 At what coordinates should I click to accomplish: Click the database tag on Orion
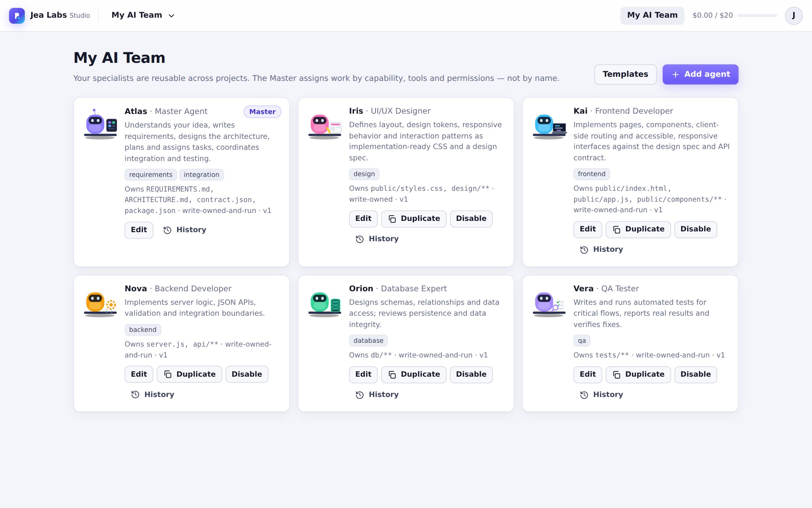point(368,341)
